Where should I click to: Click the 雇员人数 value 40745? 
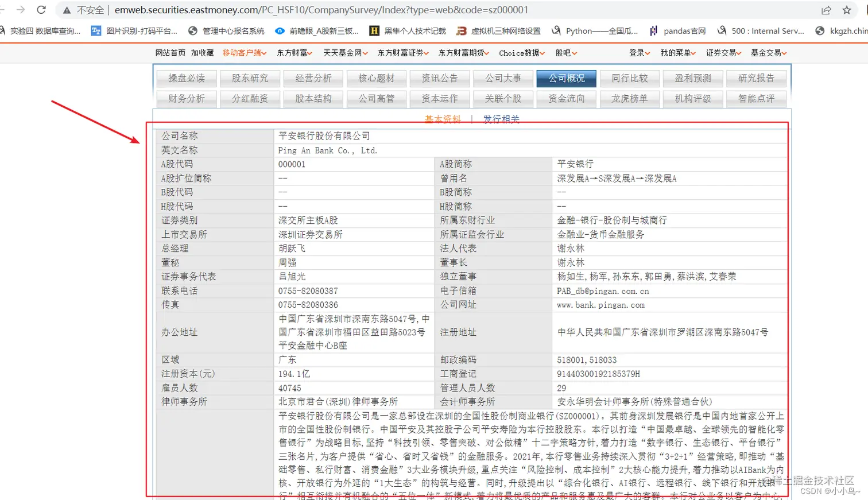pos(290,388)
